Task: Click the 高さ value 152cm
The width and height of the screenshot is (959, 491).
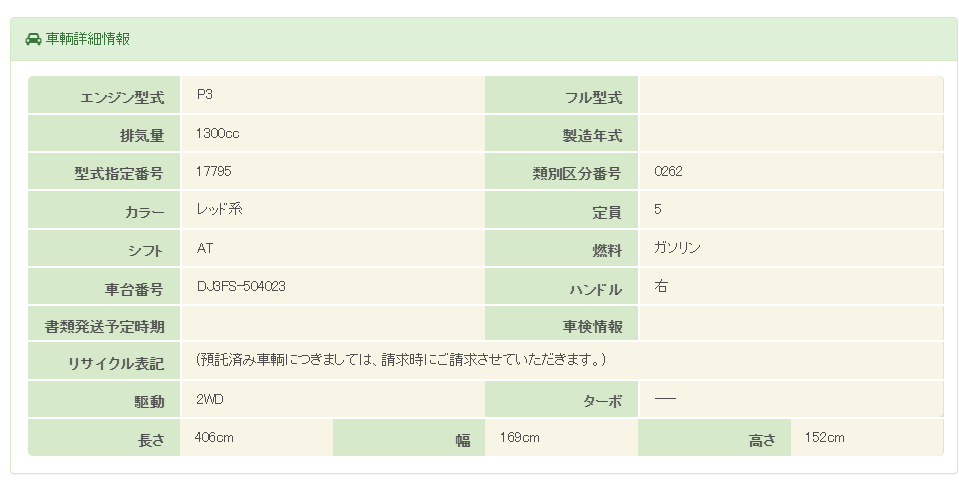Action: tap(825, 437)
